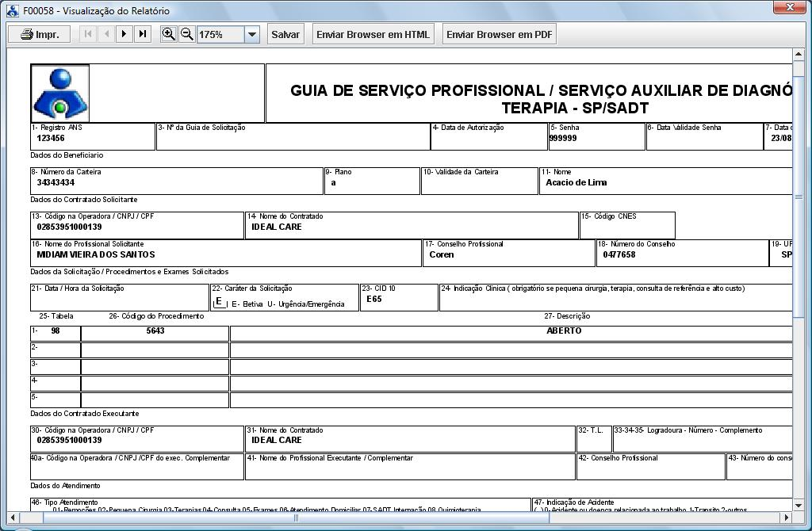Click the 10- Validade da Carteira label
Screen dimensions: 812x531
pyautogui.click(x=461, y=172)
